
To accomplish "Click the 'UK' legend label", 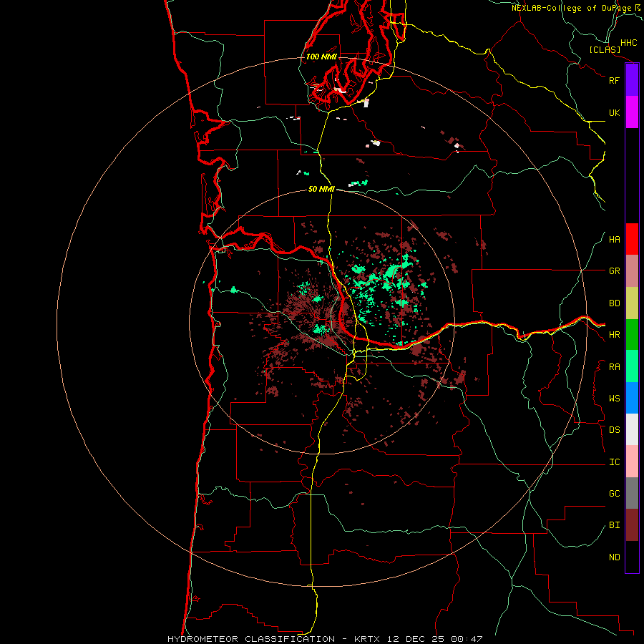I will click(614, 112).
